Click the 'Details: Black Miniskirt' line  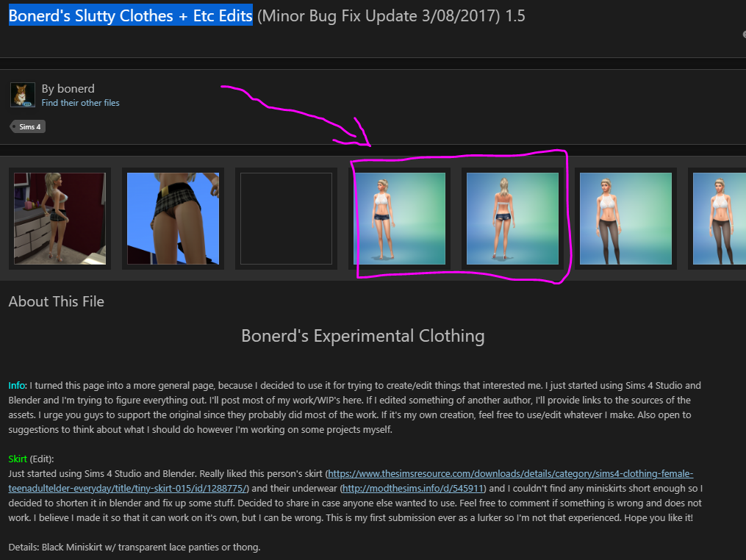135,548
